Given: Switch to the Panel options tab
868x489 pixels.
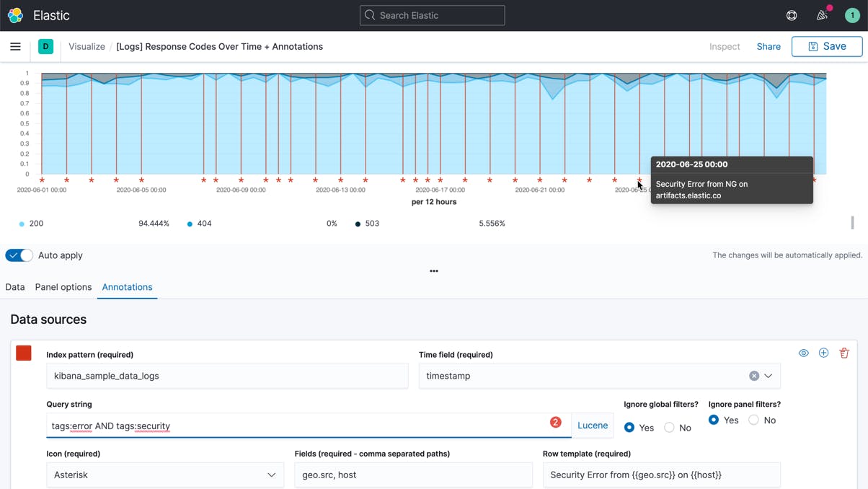Looking at the screenshot, I should 63,287.
